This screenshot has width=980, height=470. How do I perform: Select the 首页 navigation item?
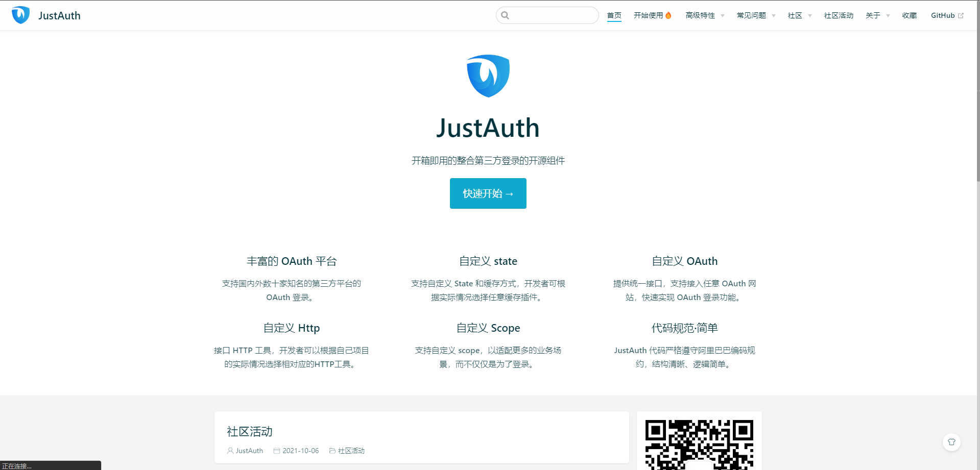tap(614, 15)
